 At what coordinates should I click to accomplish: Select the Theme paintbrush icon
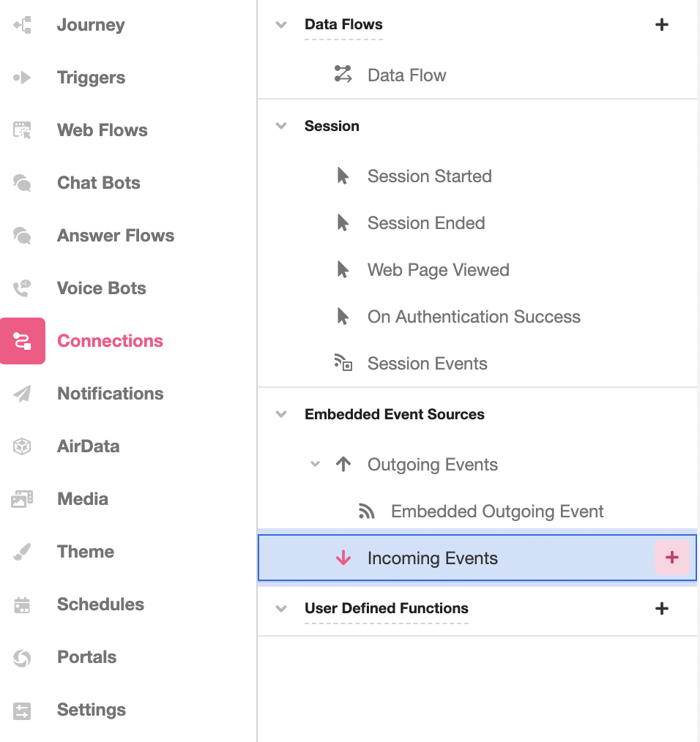(x=22, y=552)
